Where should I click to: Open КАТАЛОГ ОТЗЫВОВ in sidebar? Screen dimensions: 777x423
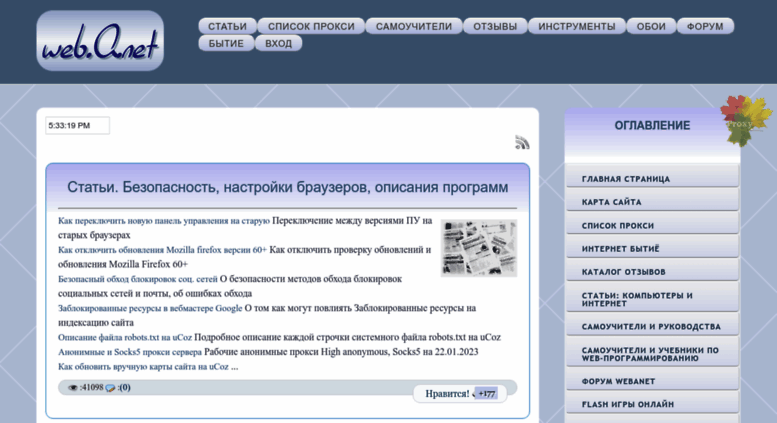tap(653, 271)
